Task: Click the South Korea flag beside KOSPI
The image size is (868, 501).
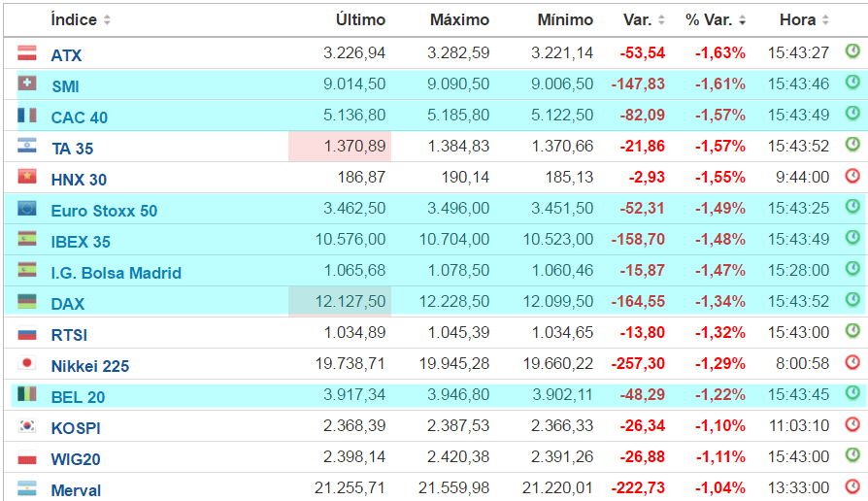Action: [x=27, y=426]
